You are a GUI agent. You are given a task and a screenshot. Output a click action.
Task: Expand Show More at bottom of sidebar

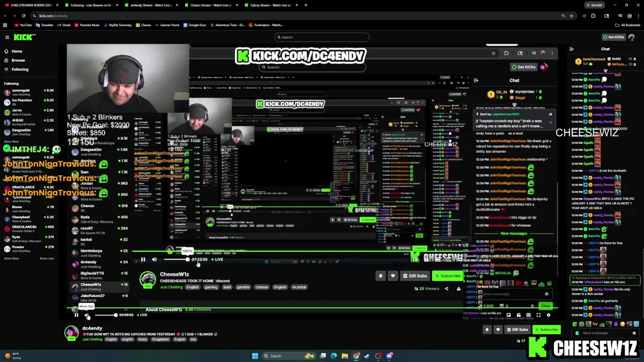click(x=11, y=258)
